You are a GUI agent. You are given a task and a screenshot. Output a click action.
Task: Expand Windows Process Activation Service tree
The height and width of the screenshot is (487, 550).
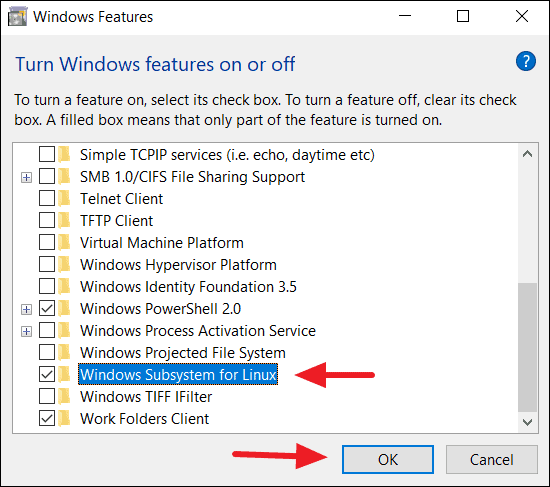pos(26,331)
